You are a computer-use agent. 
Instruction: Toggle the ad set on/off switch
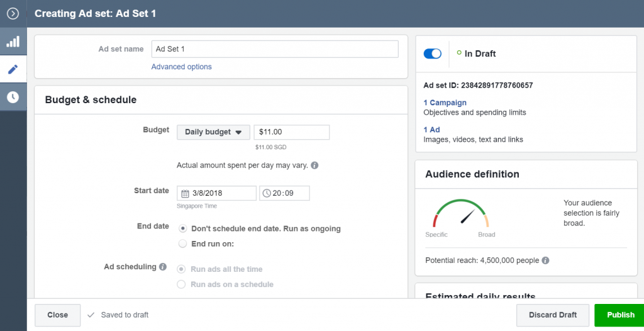pyautogui.click(x=433, y=54)
